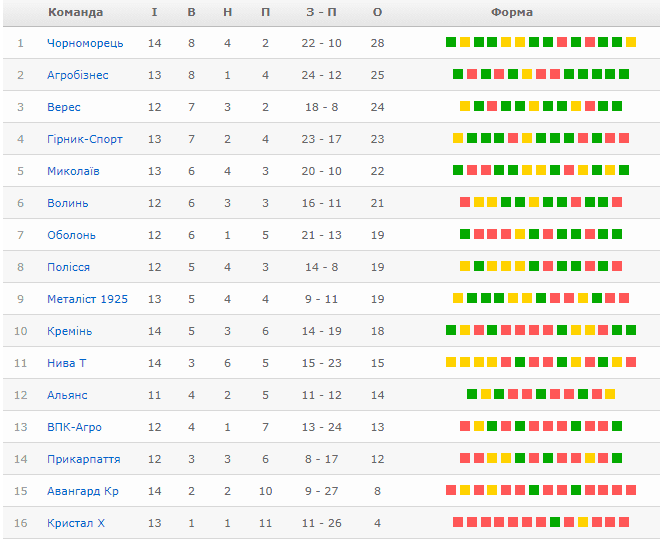Open the Кристал Х team page
Image resolution: width=660 pixels, height=539 pixels.
(x=75, y=523)
